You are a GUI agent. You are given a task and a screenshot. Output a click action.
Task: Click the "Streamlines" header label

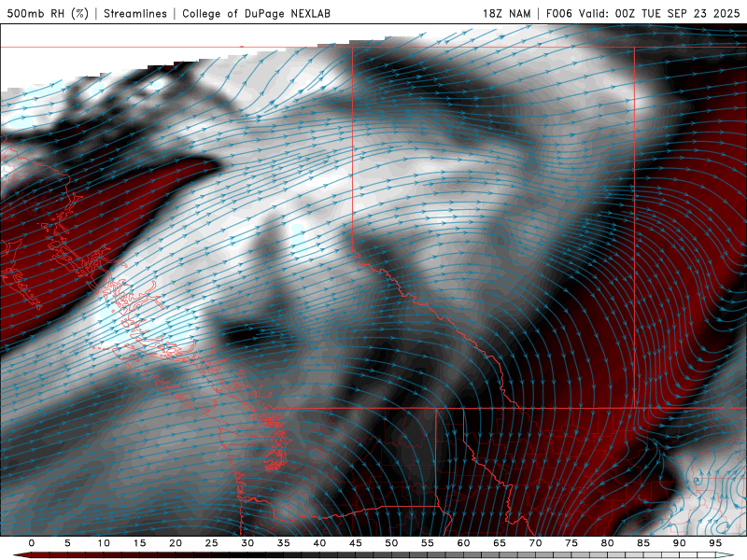pos(135,13)
